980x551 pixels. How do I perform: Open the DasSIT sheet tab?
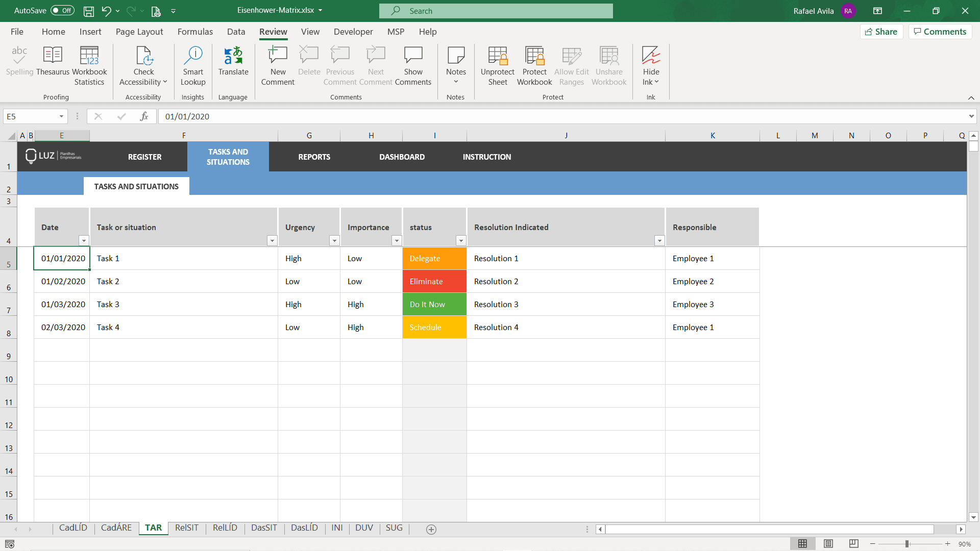[x=264, y=528]
